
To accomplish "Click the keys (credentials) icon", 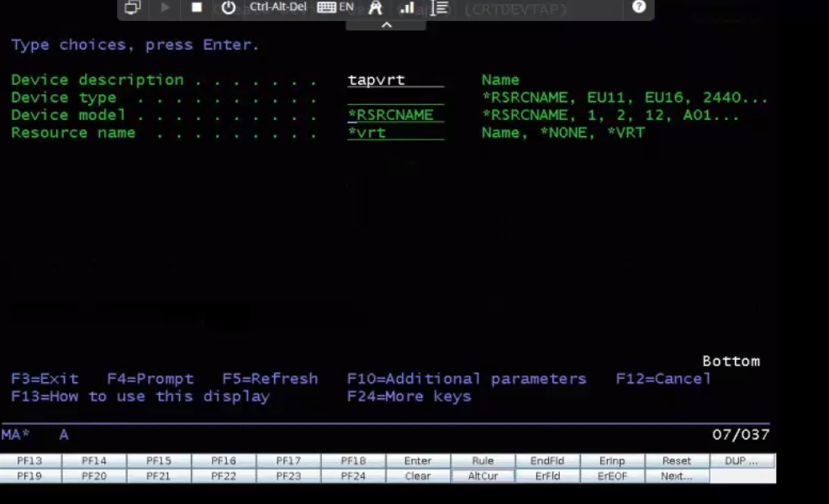I will (x=375, y=8).
